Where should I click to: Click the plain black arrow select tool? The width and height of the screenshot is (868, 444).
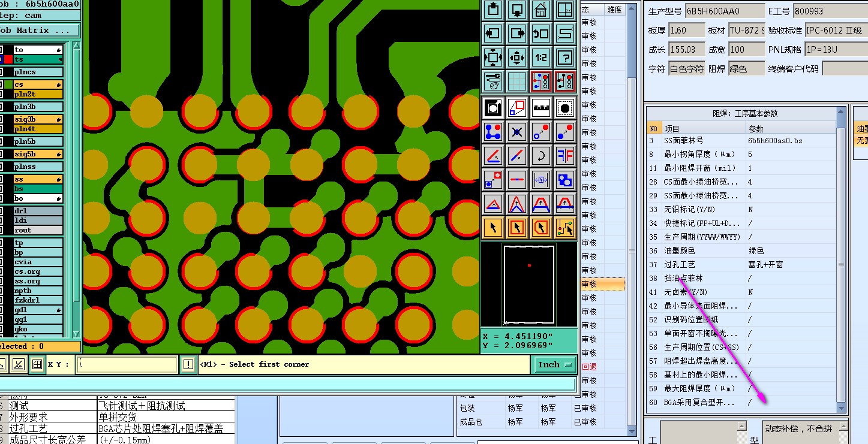[x=493, y=228]
